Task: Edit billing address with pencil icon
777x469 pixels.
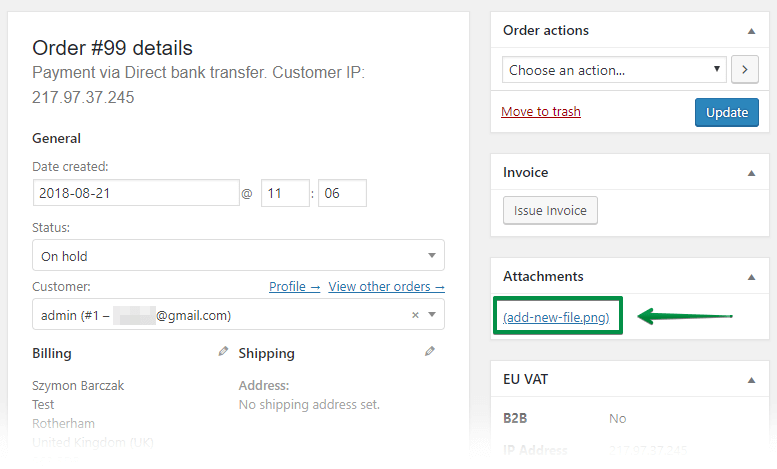Action: coord(223,352)
